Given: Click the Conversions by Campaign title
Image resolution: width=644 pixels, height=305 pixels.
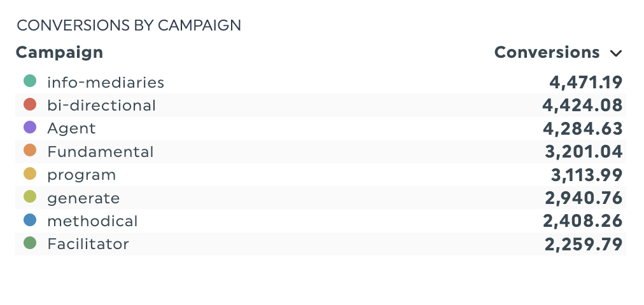Looking at the screenshot, I should [129, 25].
